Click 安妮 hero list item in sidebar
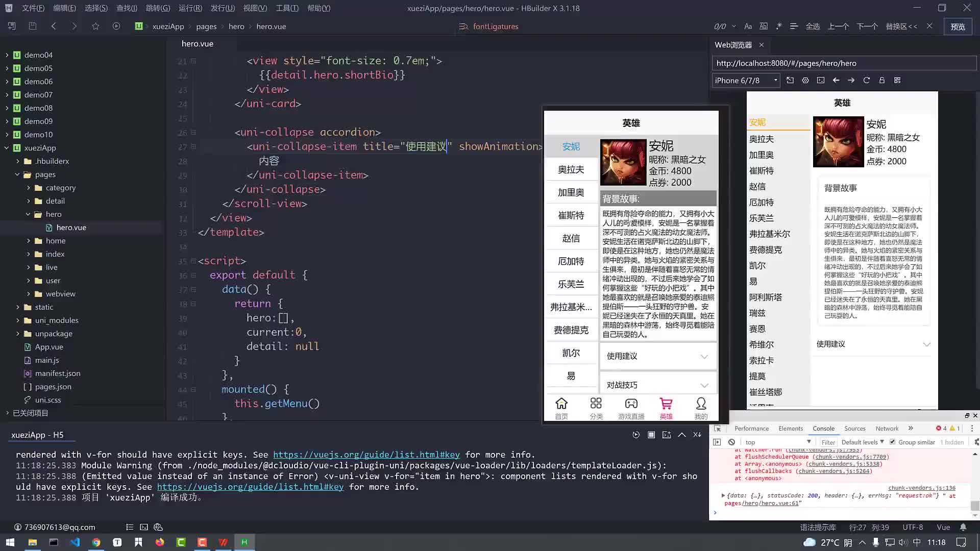 coord(571,146)
